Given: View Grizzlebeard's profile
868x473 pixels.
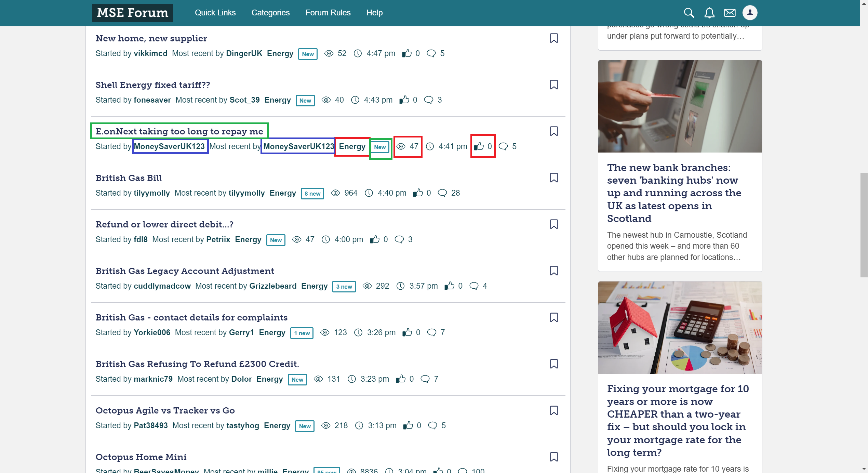Looking at the screenshot, I should click(x=273, y=286).
